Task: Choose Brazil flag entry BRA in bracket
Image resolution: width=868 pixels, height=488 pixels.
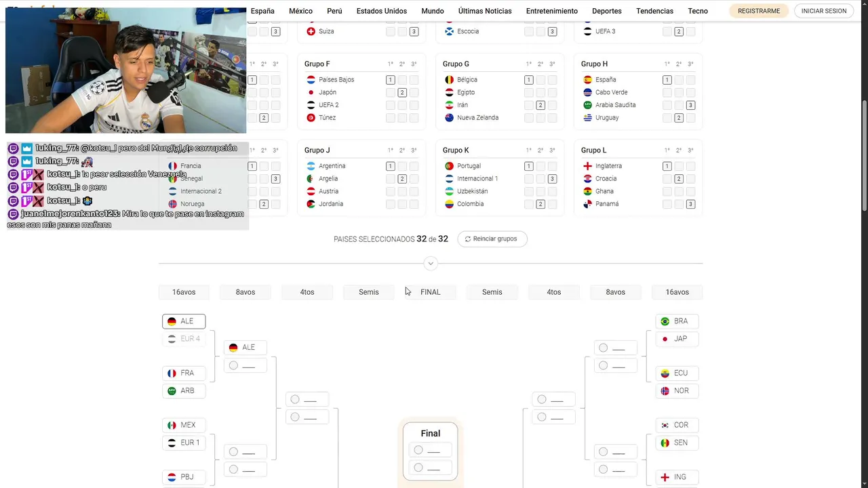Action: pos(665,321)
